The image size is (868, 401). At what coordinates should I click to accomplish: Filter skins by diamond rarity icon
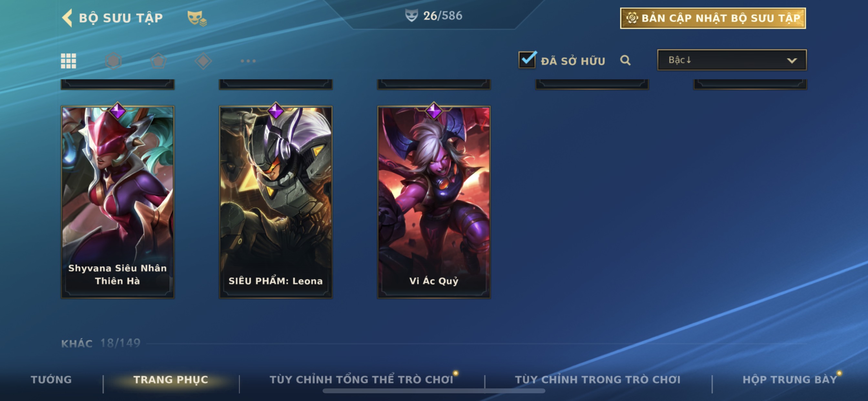[203, 61]
